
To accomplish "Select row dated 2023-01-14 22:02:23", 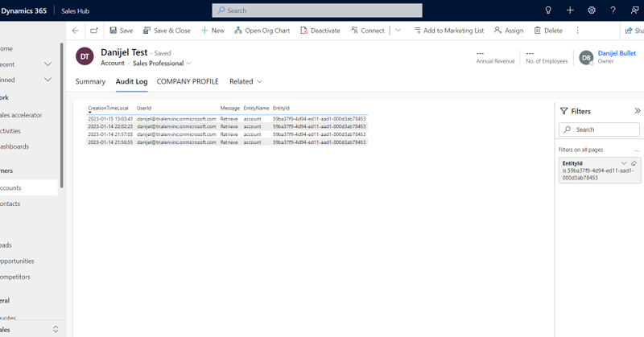I will tap(227, 126).
